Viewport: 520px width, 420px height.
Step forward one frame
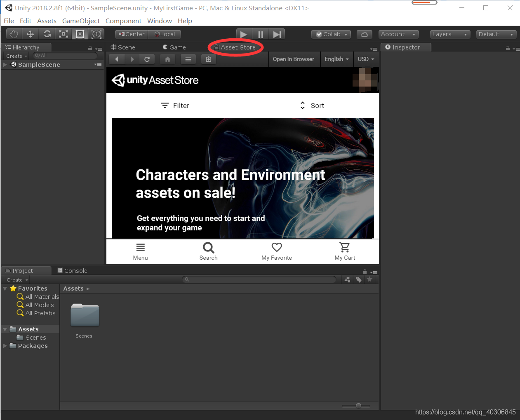(x=277, y=34)
